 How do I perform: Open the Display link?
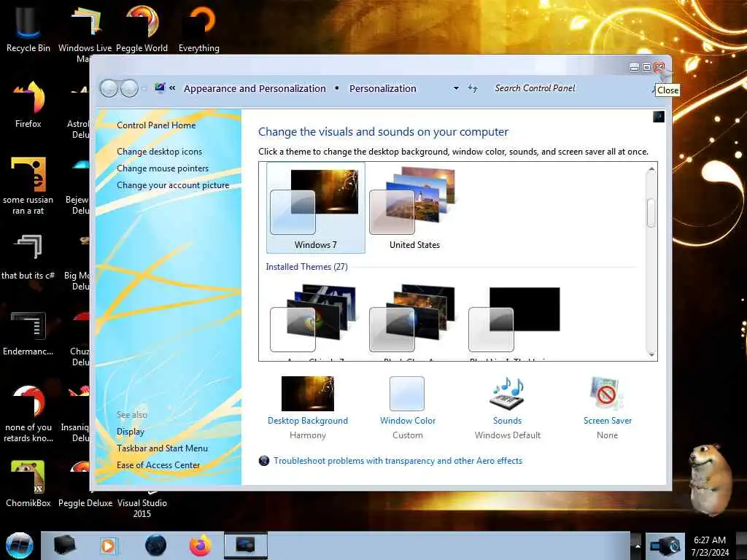click(x=131, y=432)
